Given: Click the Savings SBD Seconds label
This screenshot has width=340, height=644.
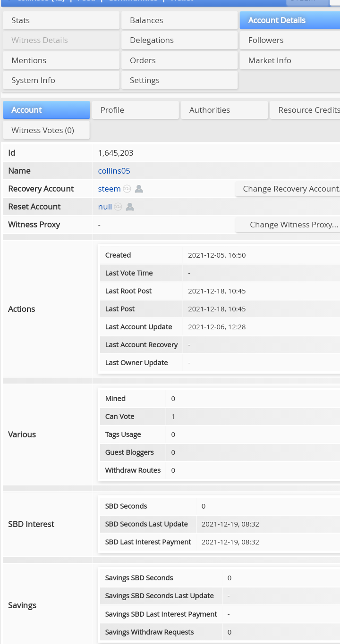Looking at the screenshot, I should point(139,578).
